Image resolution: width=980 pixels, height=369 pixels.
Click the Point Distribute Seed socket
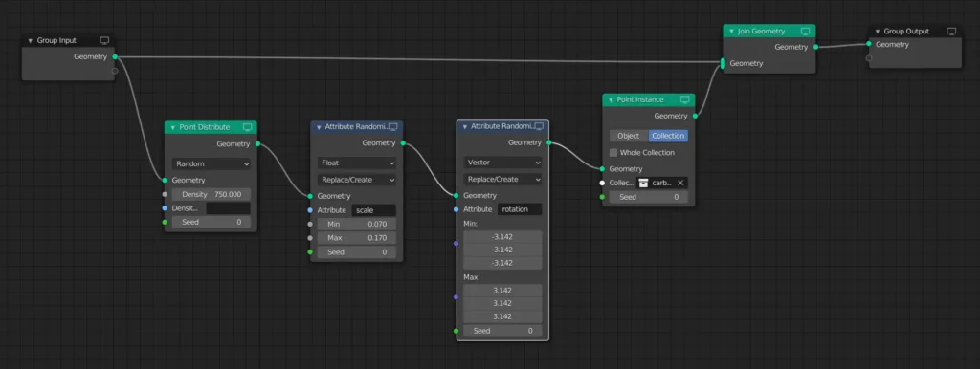tap(165, 223)
